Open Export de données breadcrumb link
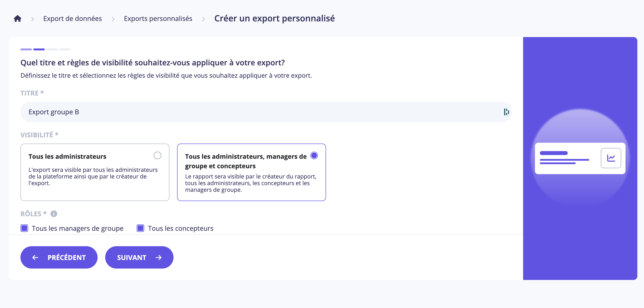 (73, 19)
